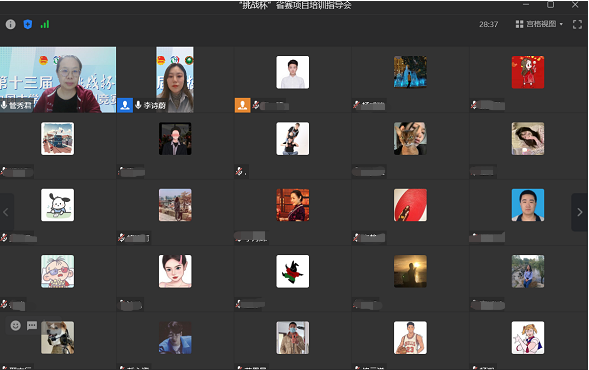Image resolution: width=589 pixels, height=370 pixels.
Task: Go to previous participants page arrow
Action: tap(6, 212)
